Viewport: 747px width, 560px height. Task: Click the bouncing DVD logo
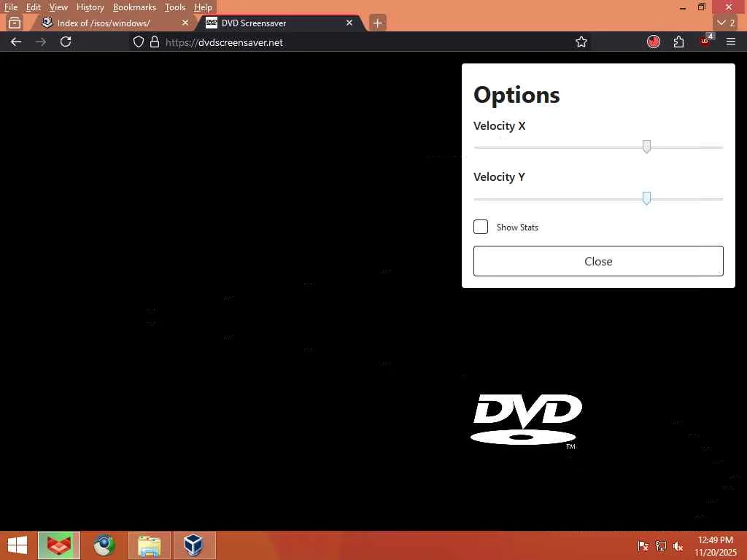tap(527, 421)
